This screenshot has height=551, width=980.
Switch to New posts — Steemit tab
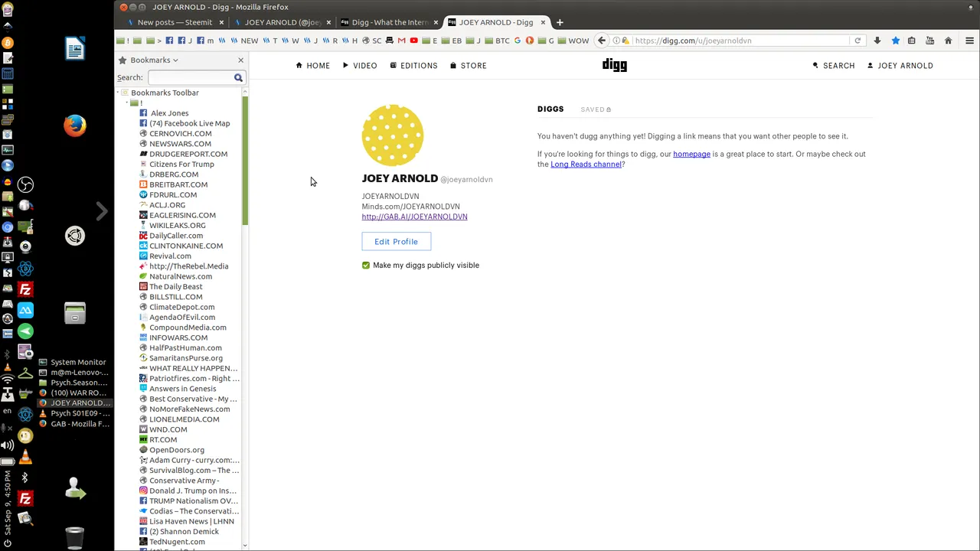tap(175, 22)
